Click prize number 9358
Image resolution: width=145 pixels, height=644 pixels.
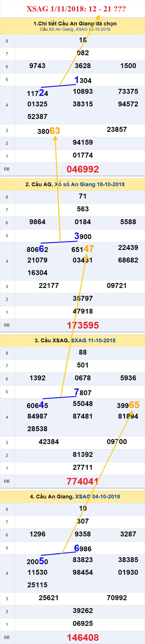83,534
